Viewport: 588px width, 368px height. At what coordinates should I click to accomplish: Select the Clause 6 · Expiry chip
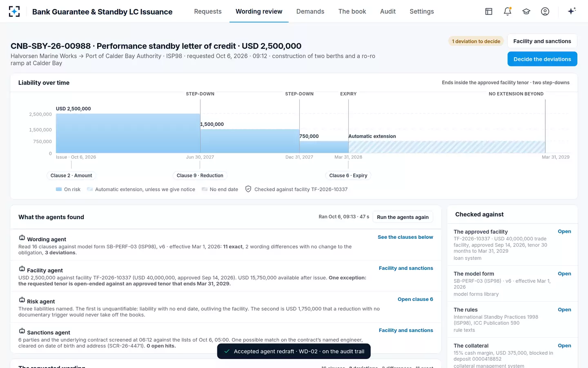click(348, 175)
